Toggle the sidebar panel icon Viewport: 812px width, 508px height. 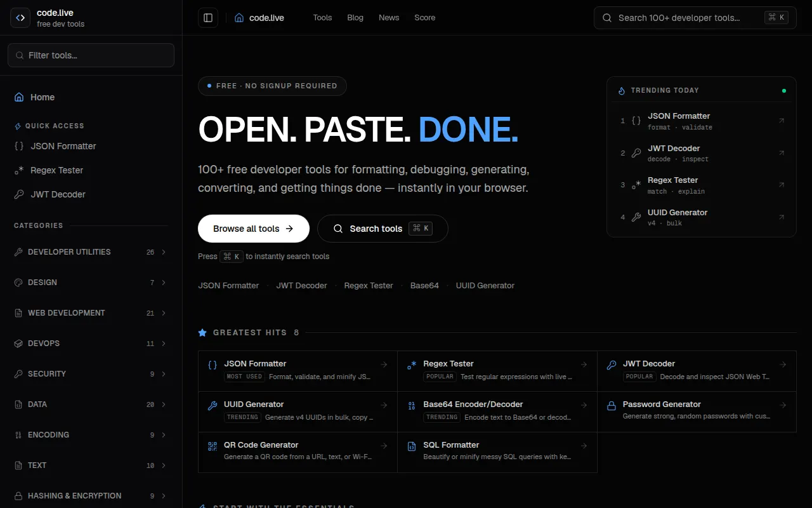click(x=208, y=18)
